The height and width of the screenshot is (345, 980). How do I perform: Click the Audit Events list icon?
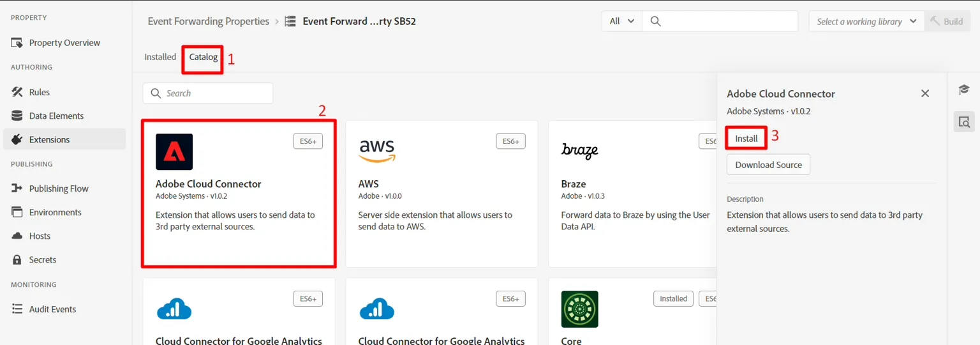[x=17, y=309]
